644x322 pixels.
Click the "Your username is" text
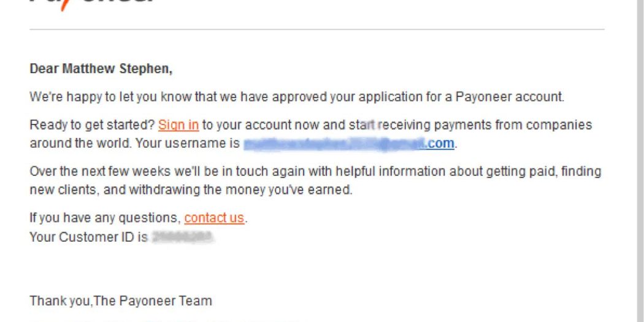point(188,144)
